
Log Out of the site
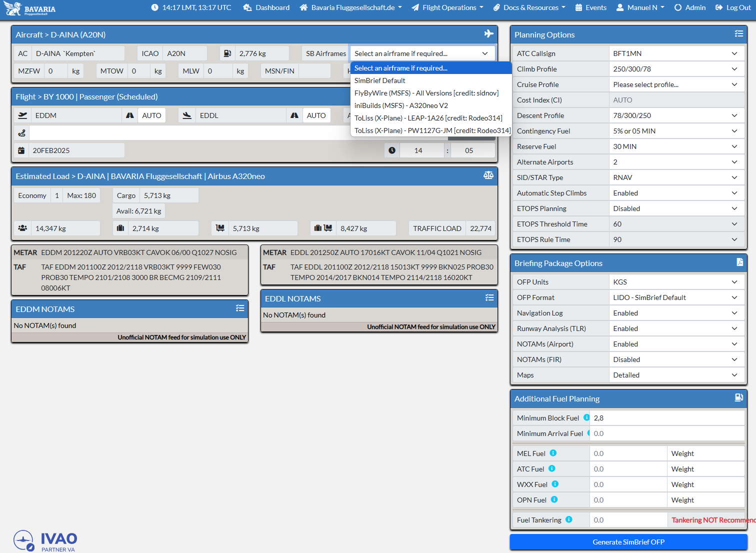pos(733,7)
